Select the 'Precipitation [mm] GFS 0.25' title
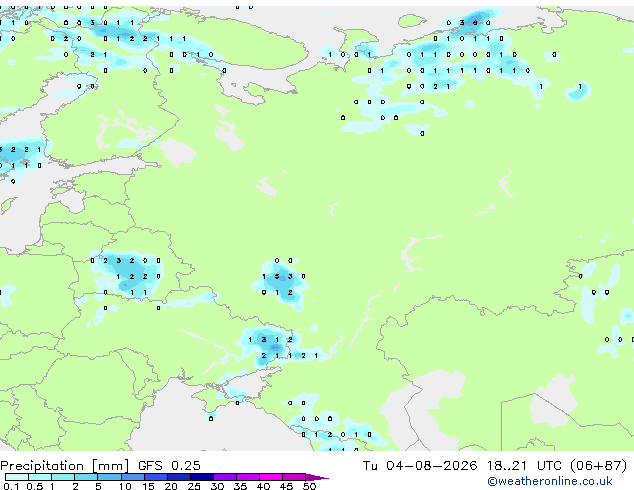634x490 pixels. coord(100,466)
